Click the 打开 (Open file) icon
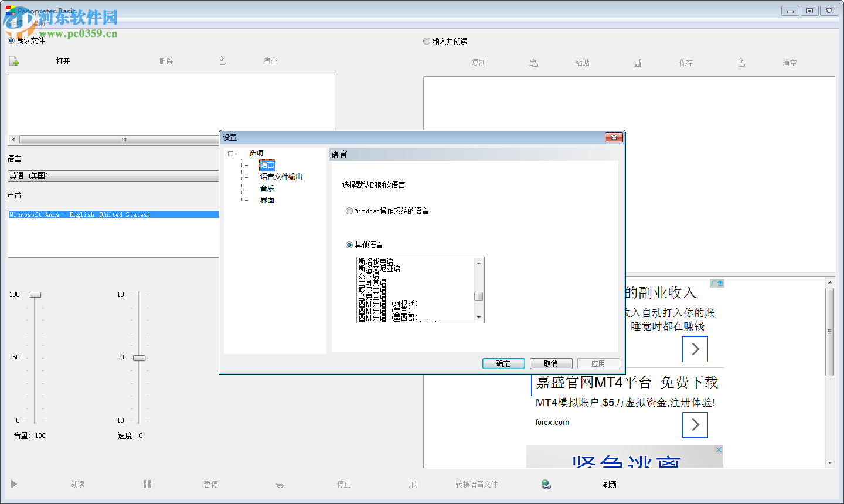 click(13, 60)
